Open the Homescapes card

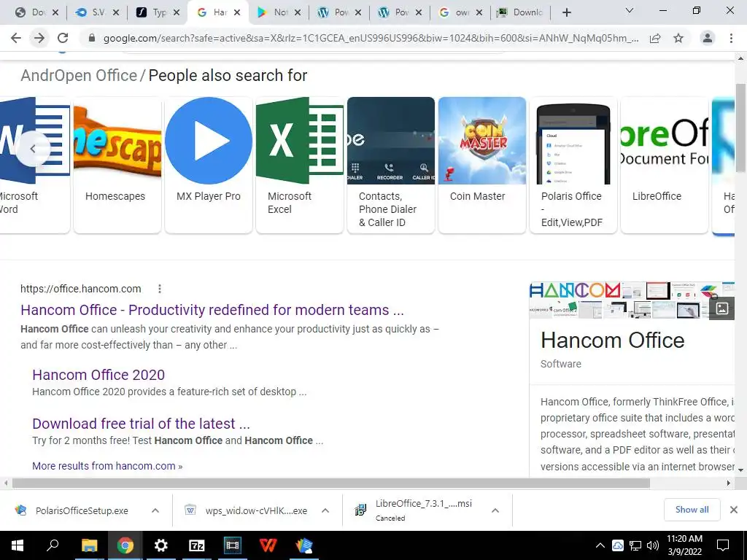[x=117, y=165]
